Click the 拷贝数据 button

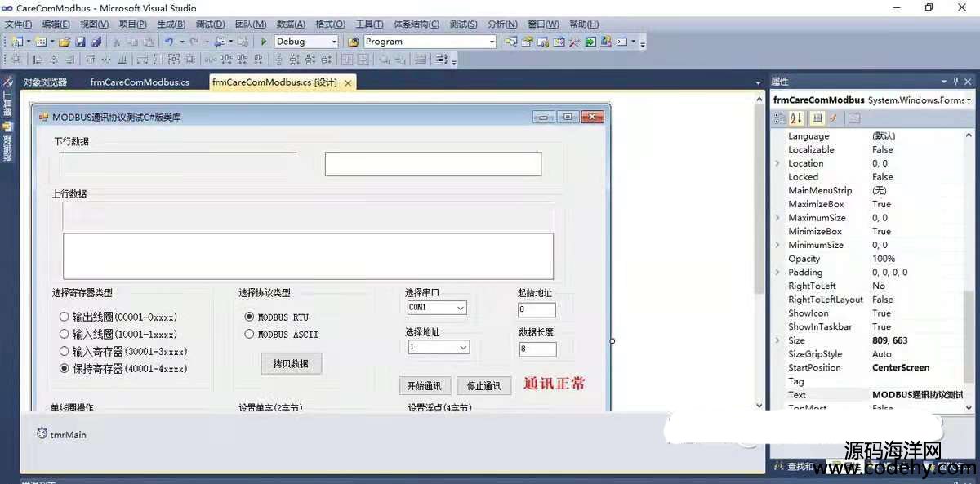292,363
